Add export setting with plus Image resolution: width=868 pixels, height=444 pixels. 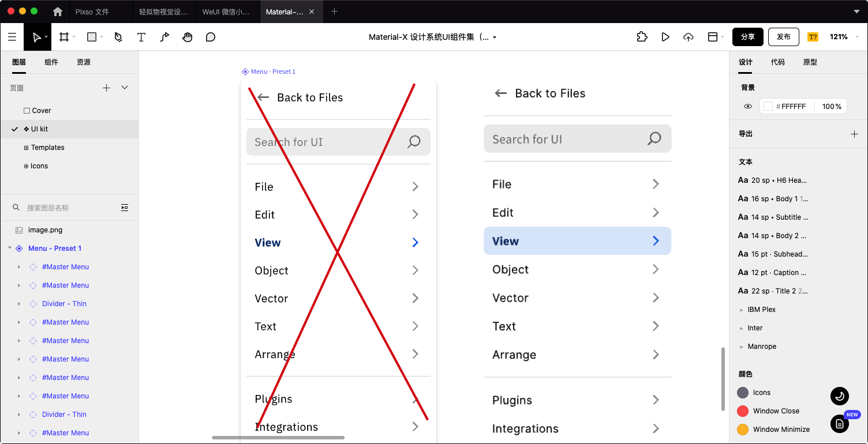(x=854, y=134)
